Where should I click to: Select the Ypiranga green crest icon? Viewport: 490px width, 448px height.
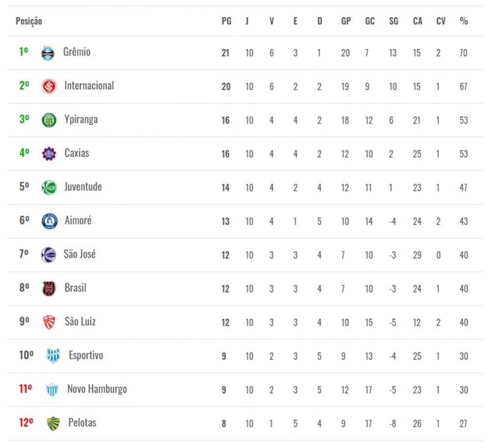[49, 120]
